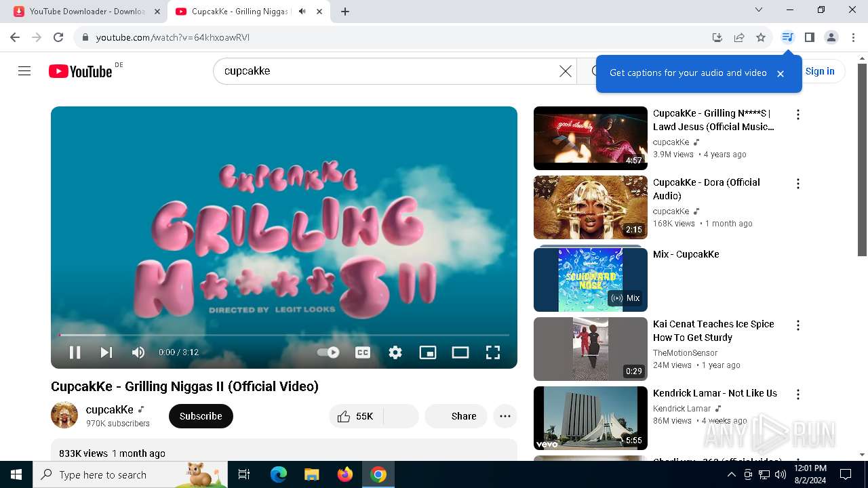Enable miniplayer mode
The height and width of the screenshot is (488, 868).
pyautogui.click(x=428, y=352)
